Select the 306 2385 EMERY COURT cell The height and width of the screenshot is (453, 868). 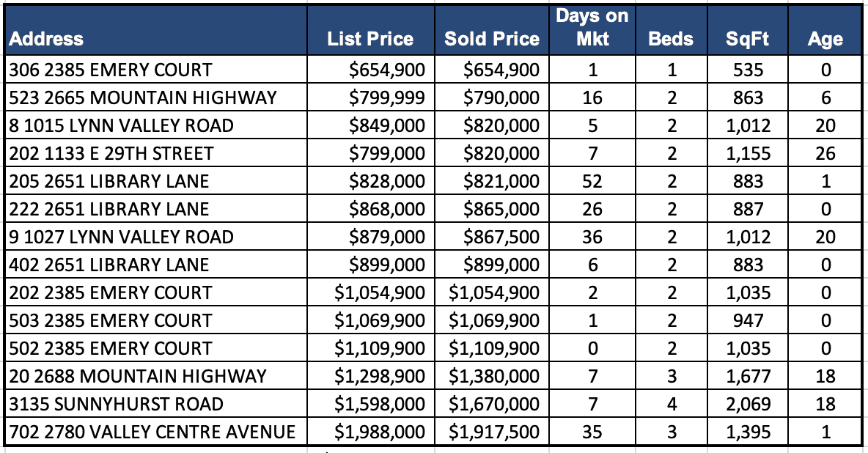111,70
